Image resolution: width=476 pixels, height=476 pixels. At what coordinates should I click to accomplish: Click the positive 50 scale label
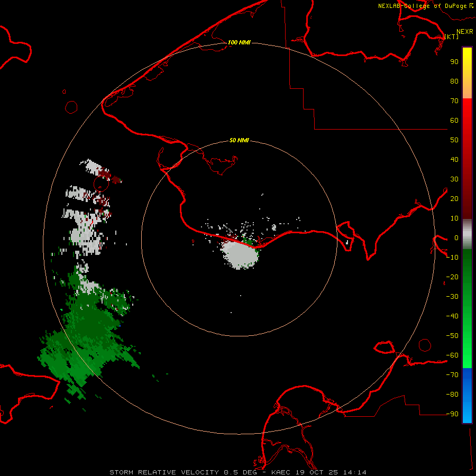[x=454, y=140]
